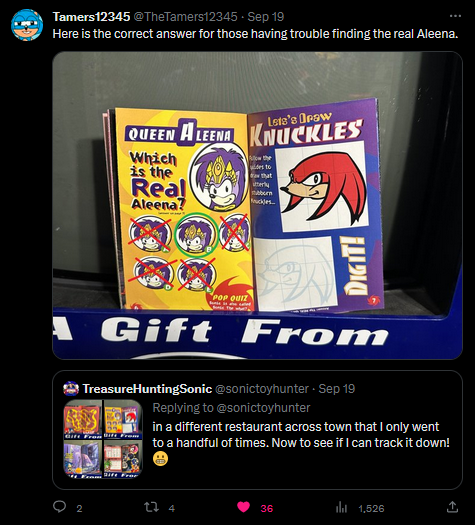Open the Sep 19 tweet timestamp
The image size is (475, 525).
266,16
